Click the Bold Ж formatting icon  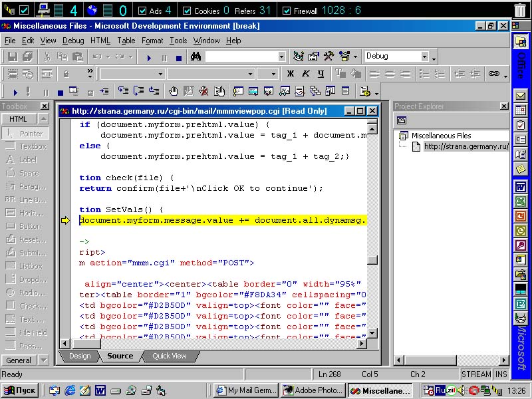point(290,74)
